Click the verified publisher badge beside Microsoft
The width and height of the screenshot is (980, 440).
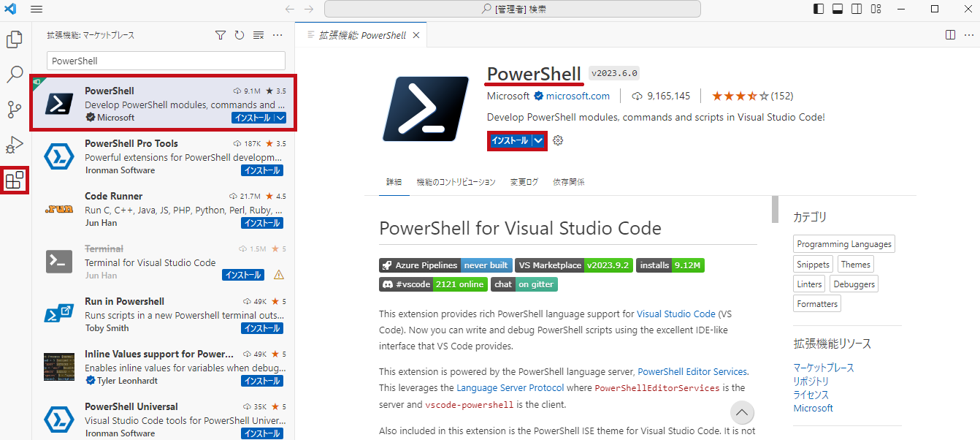[538, 96]
